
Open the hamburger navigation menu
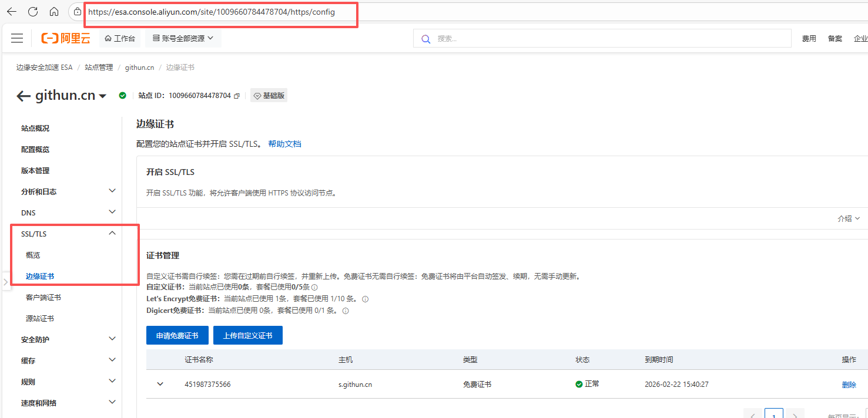click(17, 39)
